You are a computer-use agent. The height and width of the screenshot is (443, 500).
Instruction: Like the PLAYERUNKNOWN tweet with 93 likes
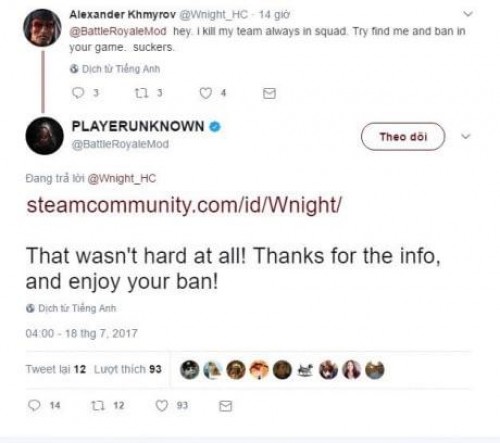point(162,405)
